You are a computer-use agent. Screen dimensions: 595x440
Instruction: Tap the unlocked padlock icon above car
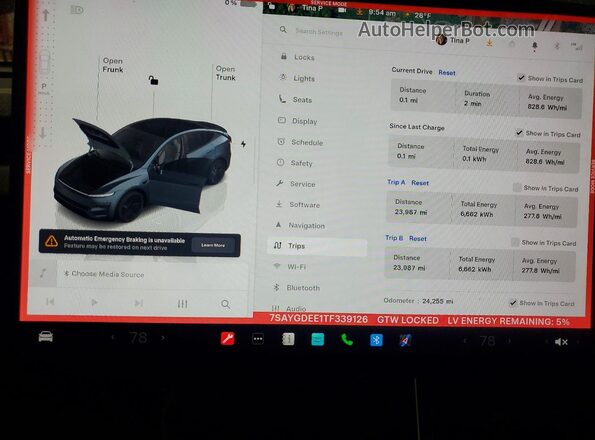click(153, 80)
